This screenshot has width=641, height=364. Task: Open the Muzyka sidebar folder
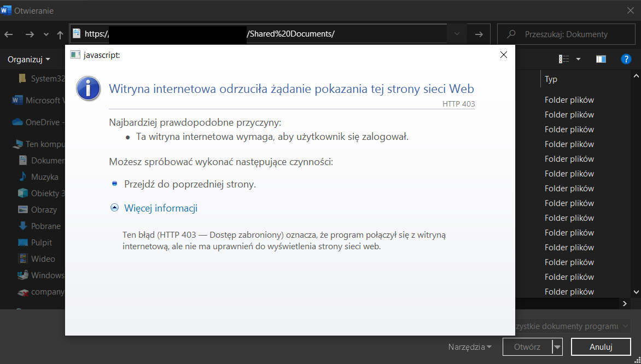coord(39,177)
